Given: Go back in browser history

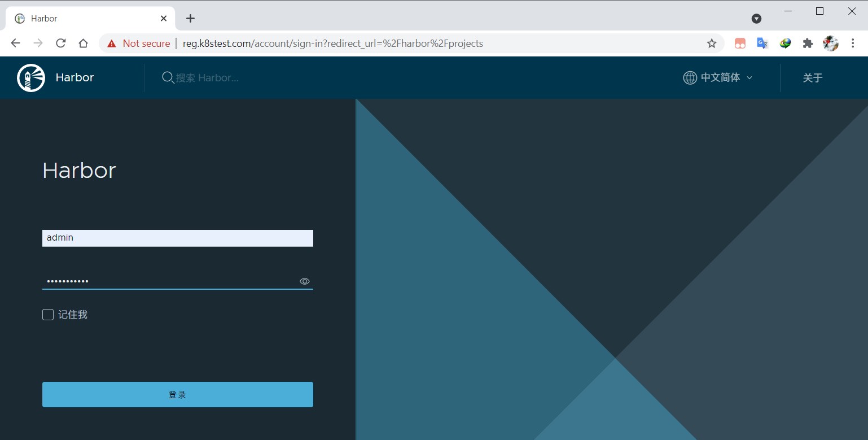Looking at the screenshot, I should coord(15,43).
